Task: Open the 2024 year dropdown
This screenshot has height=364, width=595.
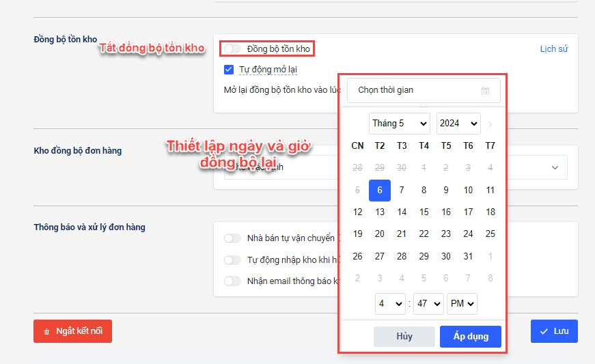Action: pos(458,124)
